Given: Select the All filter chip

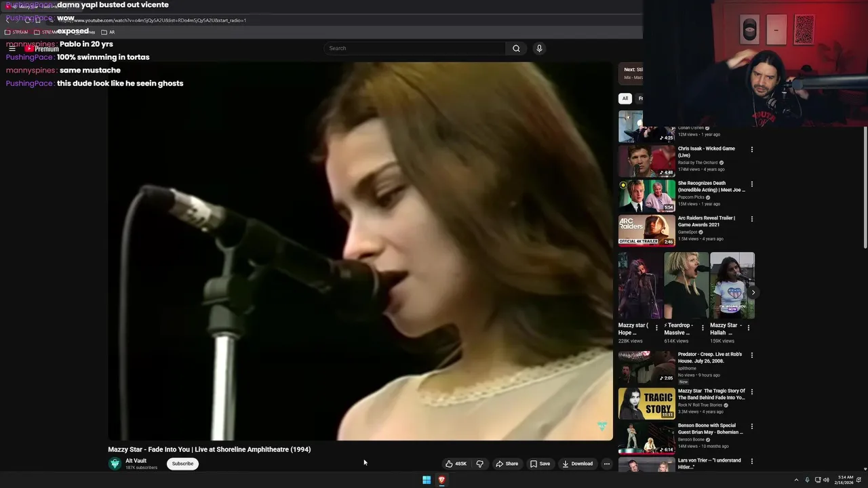Looking at the screenshot, I should click(625, 98).
